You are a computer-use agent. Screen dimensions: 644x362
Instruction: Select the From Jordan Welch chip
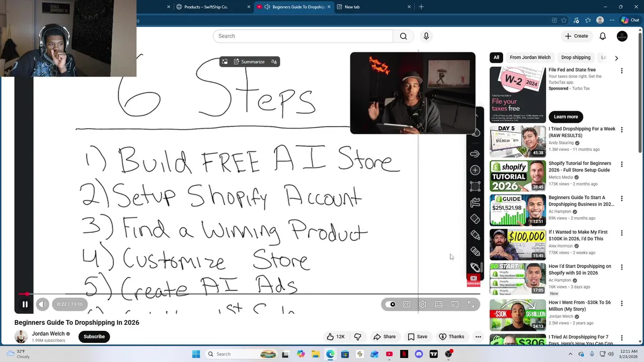point(530,57)
